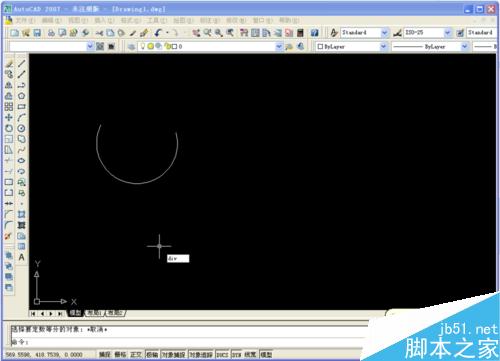
Task: Click the 模型 model button in status bar
Action: 266,354
